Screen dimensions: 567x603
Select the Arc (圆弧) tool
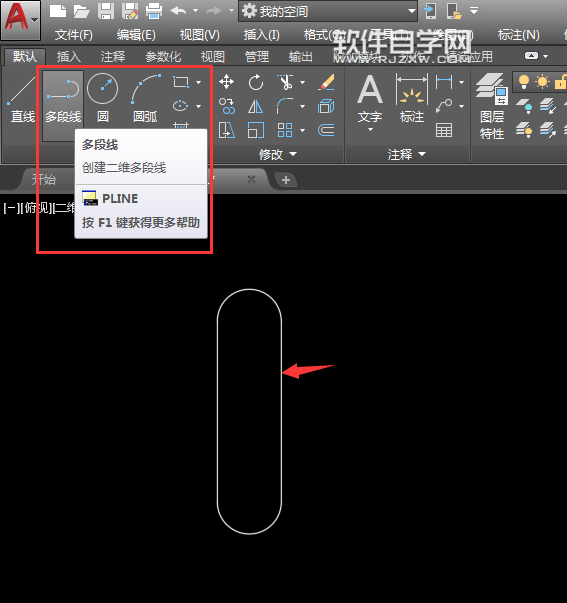point(145,98)
